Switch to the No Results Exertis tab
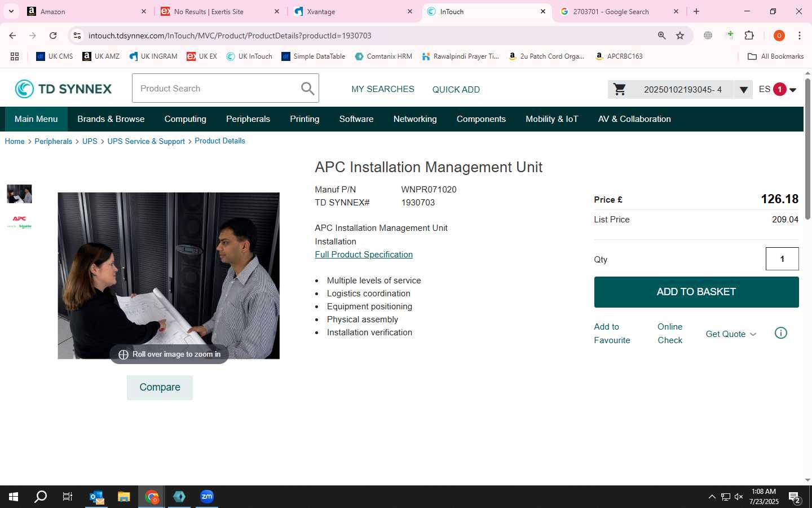812x508 pixels. [x=220, y=11]
